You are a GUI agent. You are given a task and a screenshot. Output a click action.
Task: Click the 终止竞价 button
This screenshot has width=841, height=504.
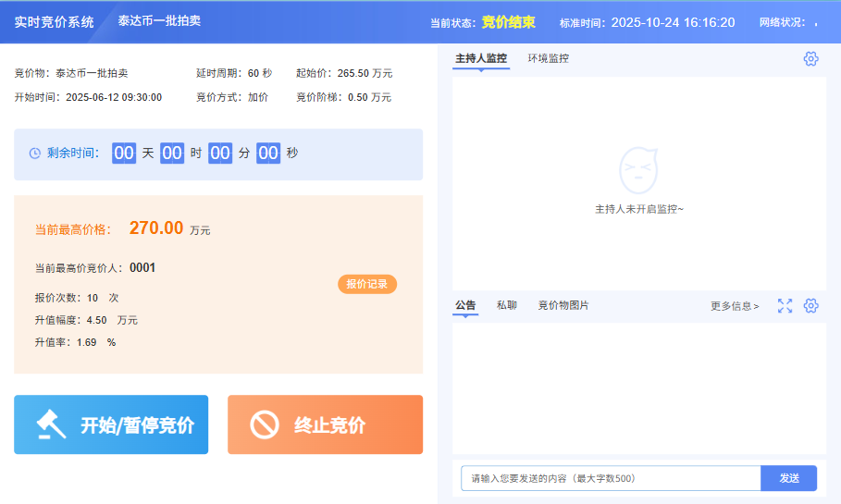click(325, 425)
